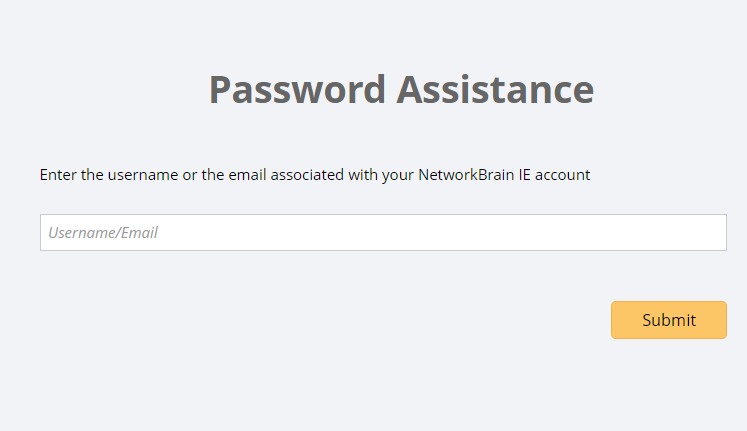Submit the password assistance form

[668, 320]
